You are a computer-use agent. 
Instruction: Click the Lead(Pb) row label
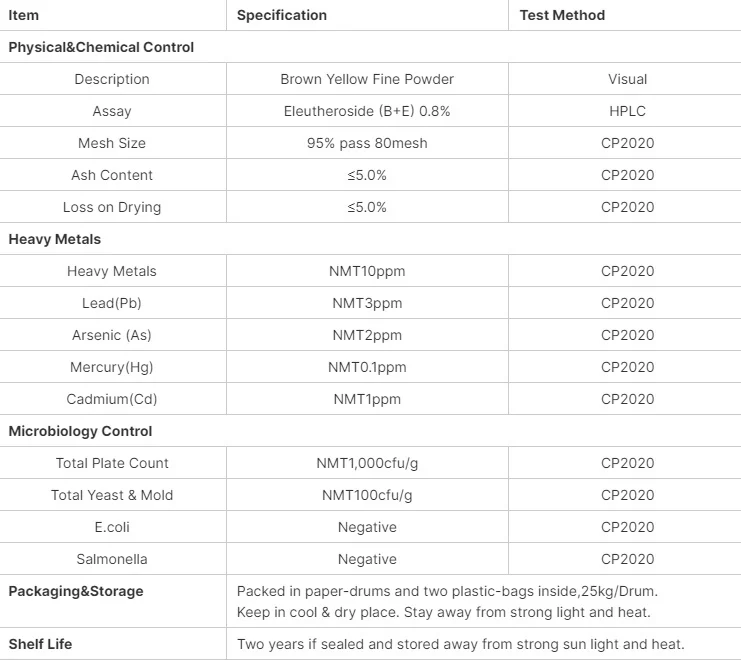(x=112, y=303)
